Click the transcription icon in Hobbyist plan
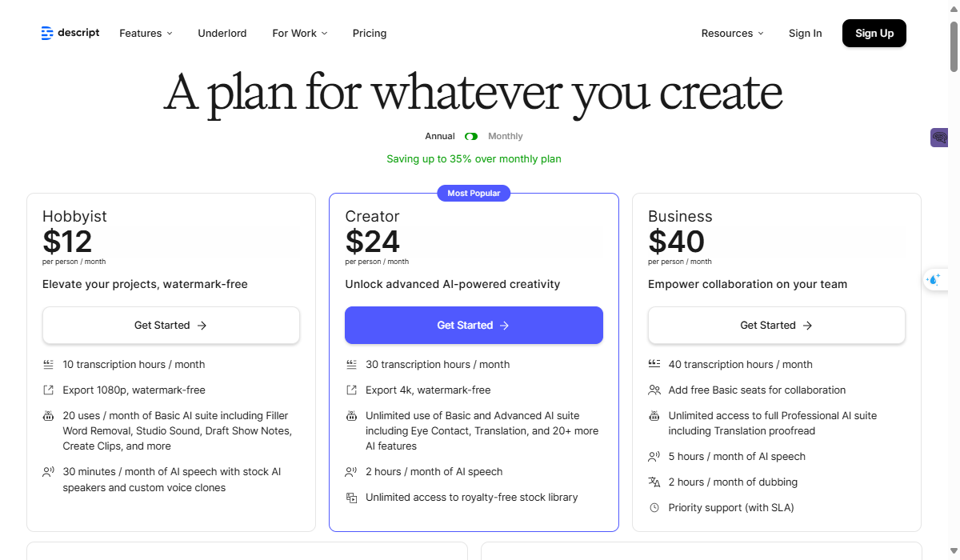The width and height of the screenshot is (960, 560). click(48, 365)
